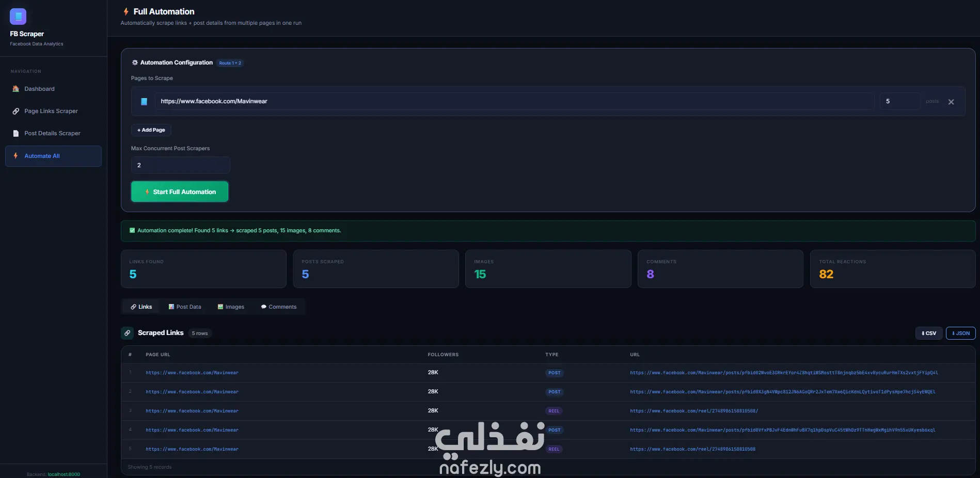Click the TYPE column header

coord(552,355)
